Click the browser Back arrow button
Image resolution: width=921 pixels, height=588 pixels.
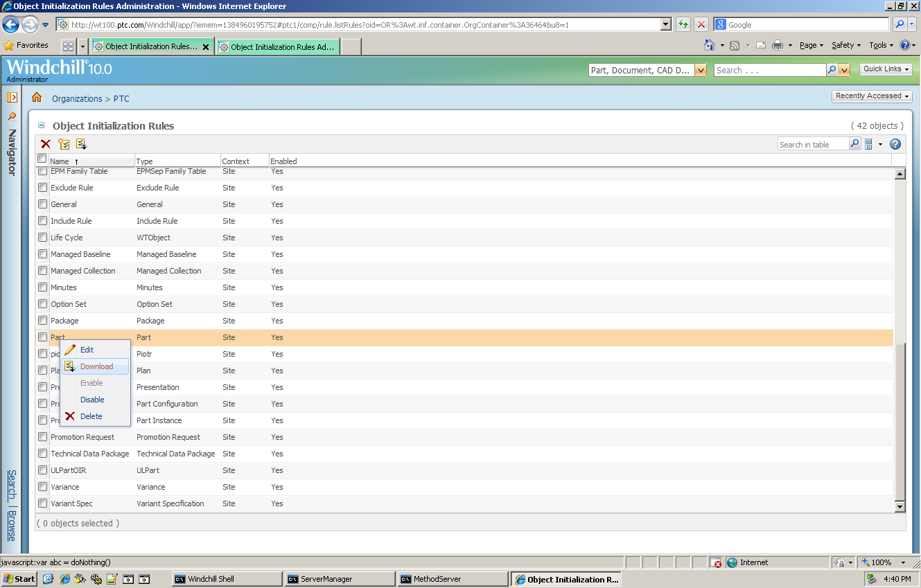pos(10,24)
